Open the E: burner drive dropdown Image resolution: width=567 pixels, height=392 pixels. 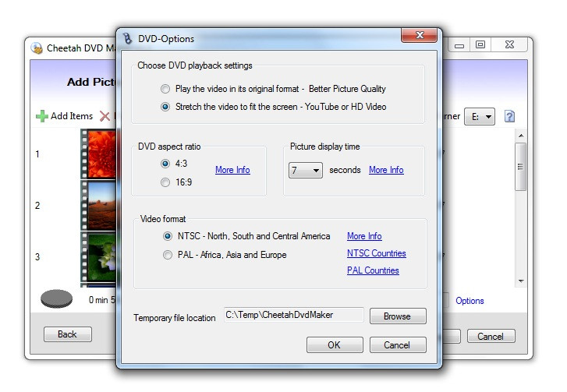pyautogui.click(x=480, y=117)
